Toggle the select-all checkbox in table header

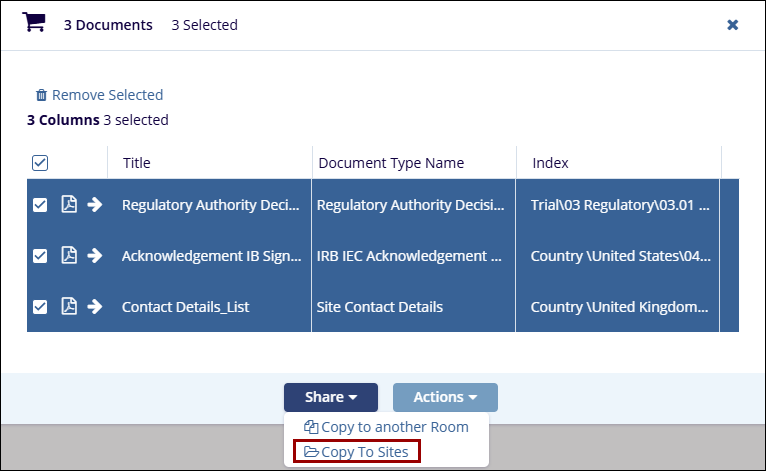pos(40,163)
